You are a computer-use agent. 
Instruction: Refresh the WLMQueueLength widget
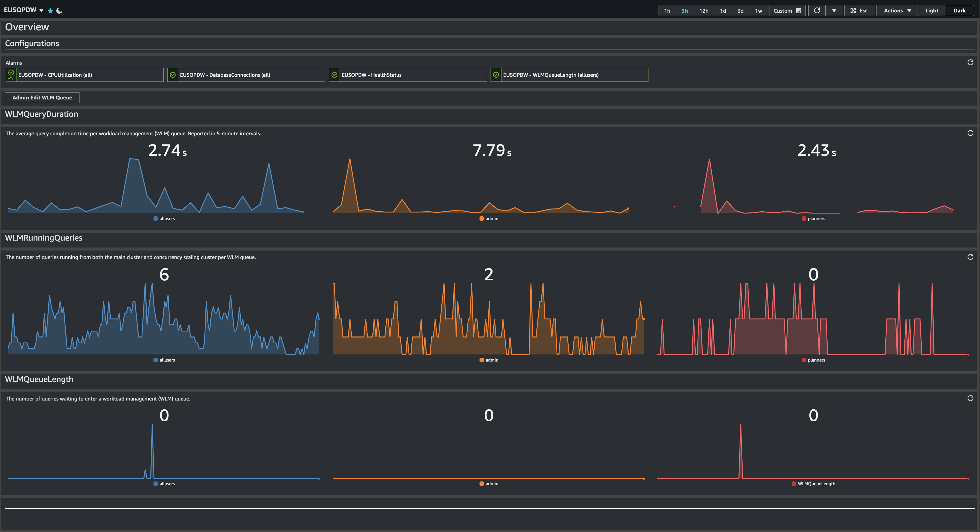[970, 398]
